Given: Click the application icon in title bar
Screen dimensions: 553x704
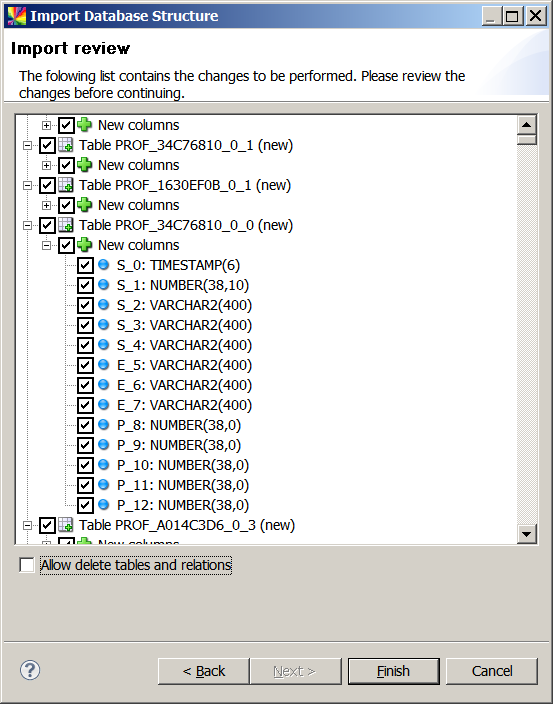Looking at the screenshot, I should tap(17, 16).
